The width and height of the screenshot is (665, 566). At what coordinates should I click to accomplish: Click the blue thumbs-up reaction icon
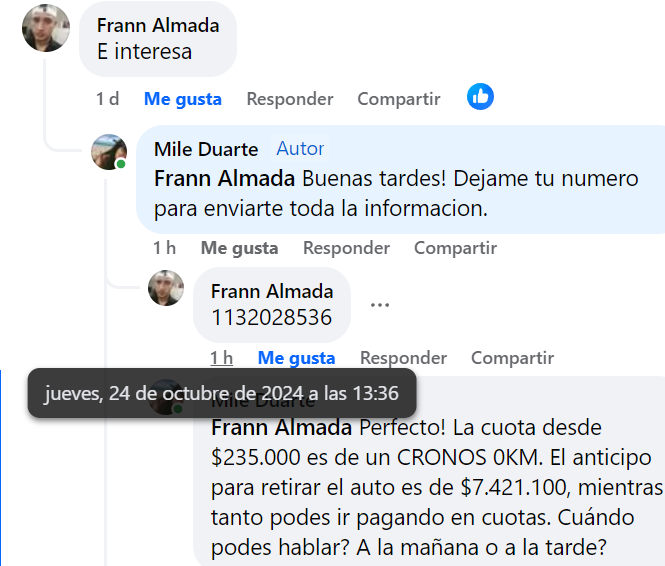click(480, 97)
